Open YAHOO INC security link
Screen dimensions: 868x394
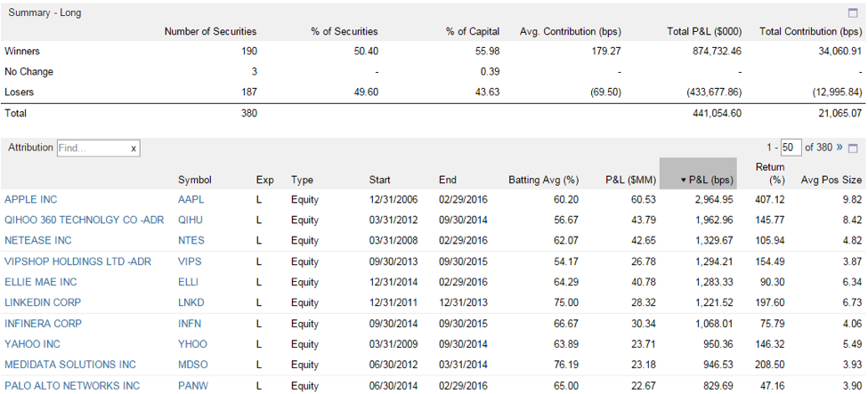pos(32,344)
